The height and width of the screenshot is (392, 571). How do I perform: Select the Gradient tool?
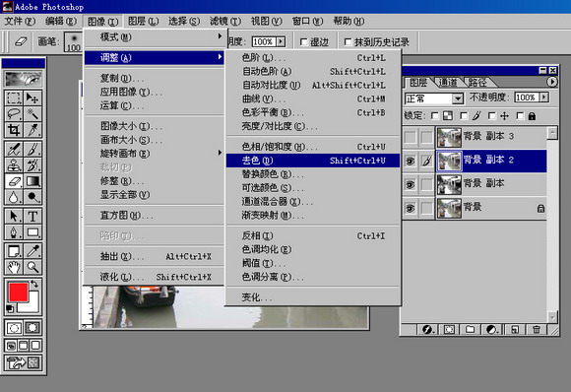[32, 181]
